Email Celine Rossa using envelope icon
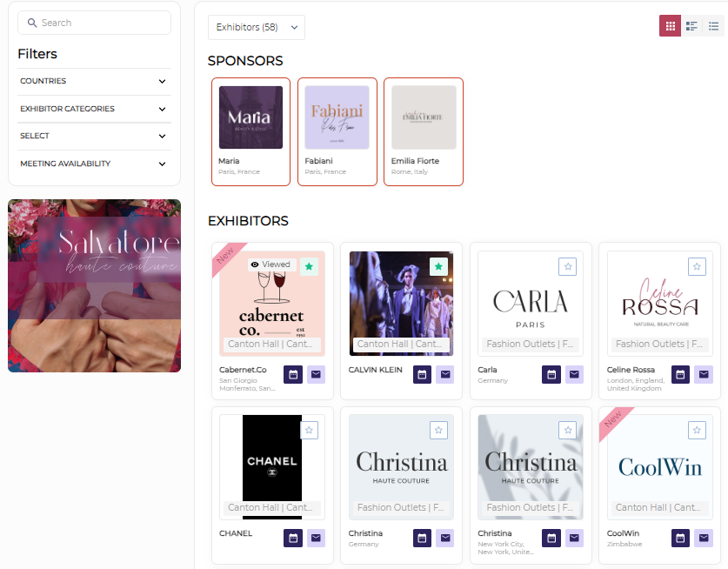 point(704,374)
